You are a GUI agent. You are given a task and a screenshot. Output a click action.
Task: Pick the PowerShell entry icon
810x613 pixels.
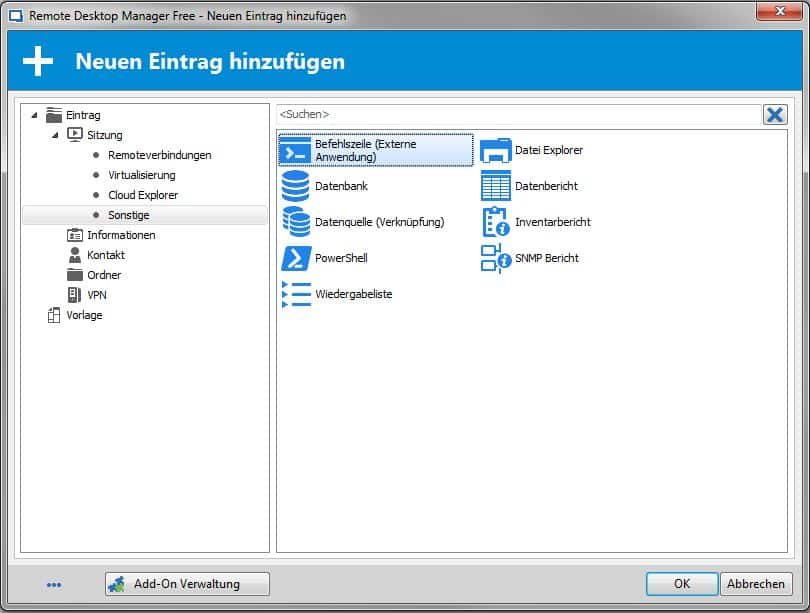tap(295, 258)
